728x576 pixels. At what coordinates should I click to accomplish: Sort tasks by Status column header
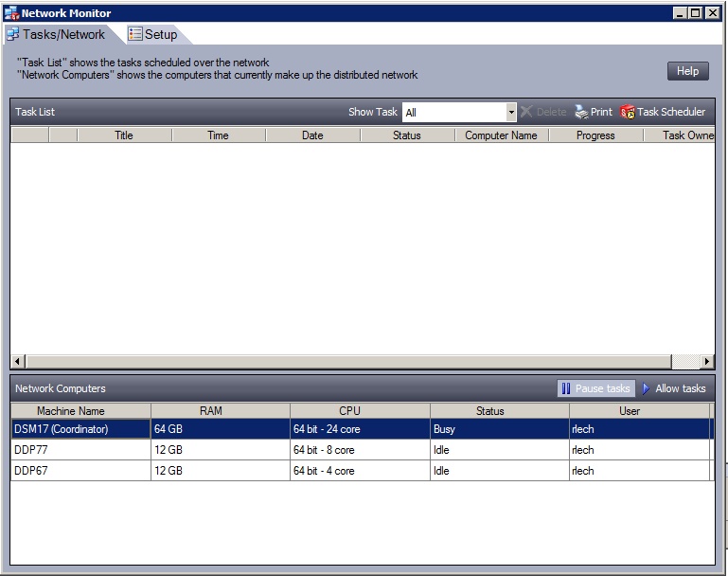tap(407, 135)
